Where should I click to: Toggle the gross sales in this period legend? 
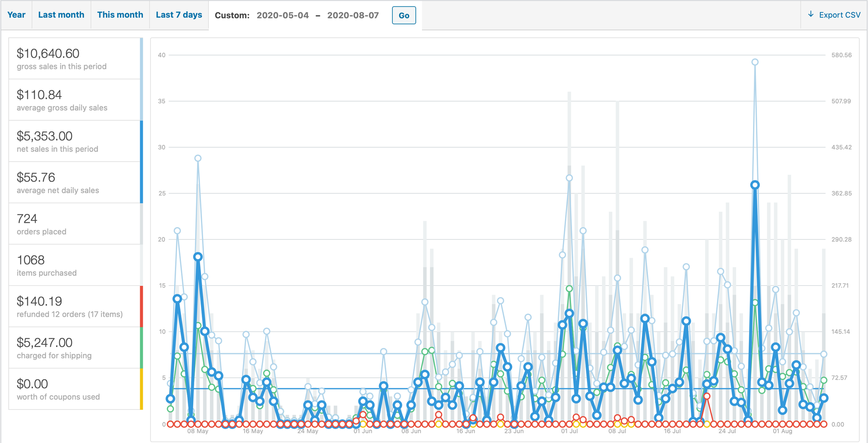[75, 59]
